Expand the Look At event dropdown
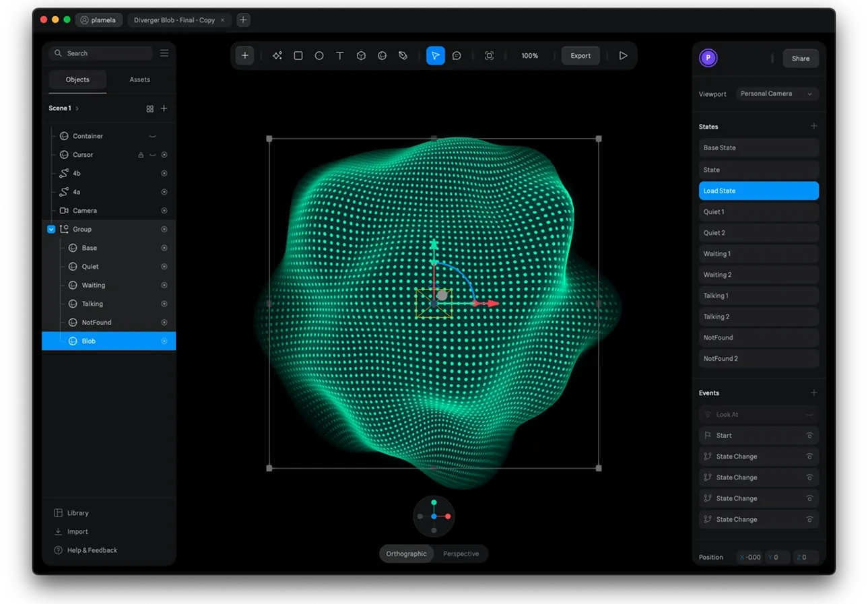868x604 pixels. (x=809, y=415)
